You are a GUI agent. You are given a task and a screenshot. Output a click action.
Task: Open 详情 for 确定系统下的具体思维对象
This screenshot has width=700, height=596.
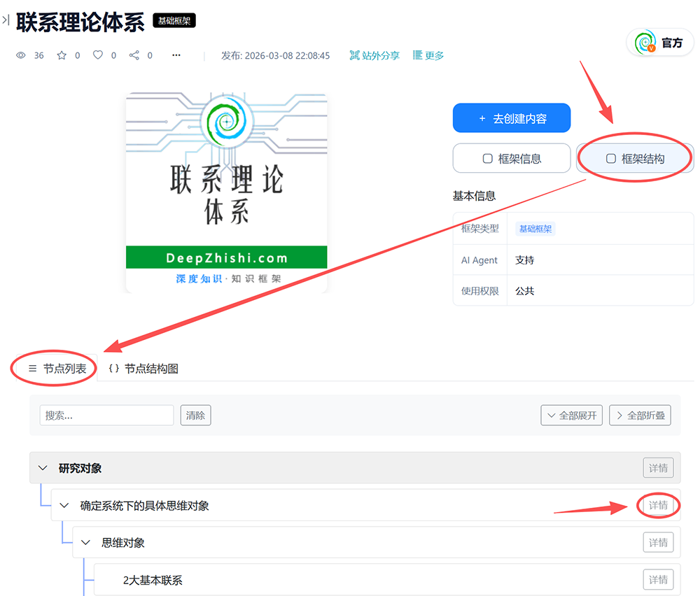(658, 506)
